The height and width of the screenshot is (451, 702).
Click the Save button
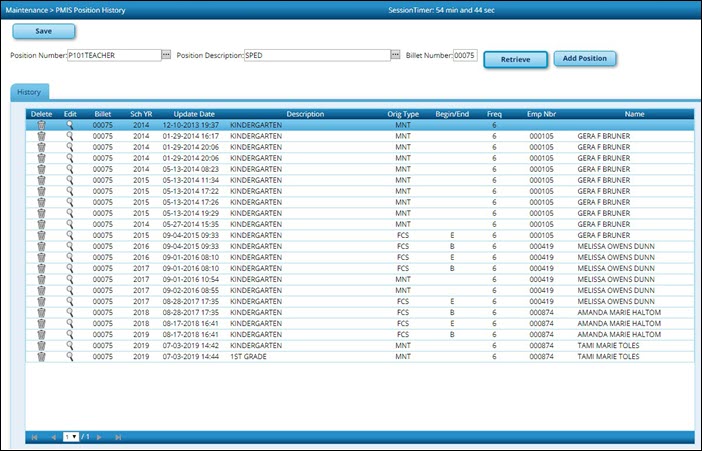tap(43, 32)
